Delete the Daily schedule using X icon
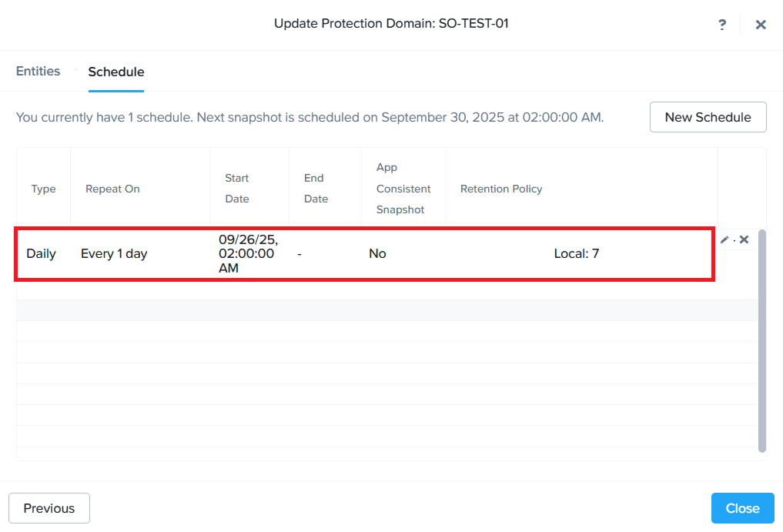 point(745,240)
